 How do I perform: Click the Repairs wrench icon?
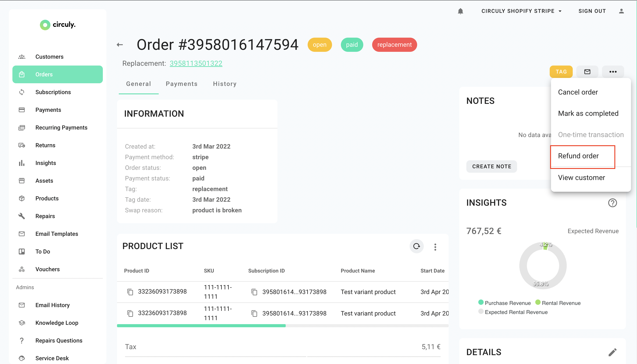tap(22, 216)
